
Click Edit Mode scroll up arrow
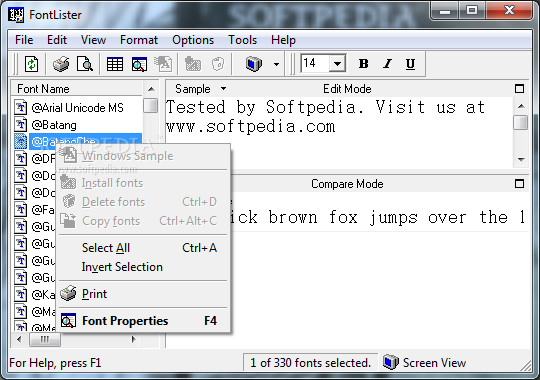click(x=521, y=106)
